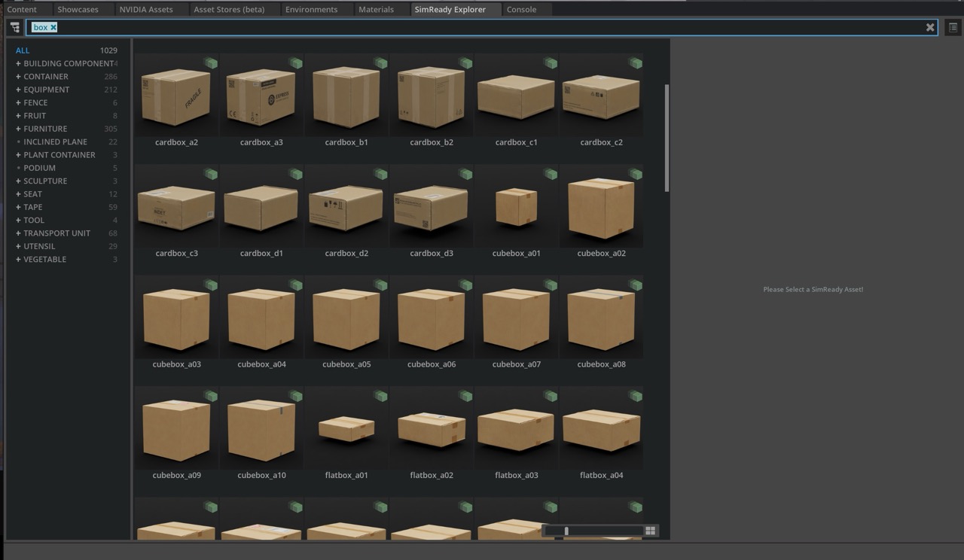Click green SimReady badge on cubebox_a08
Screen dimensions: 964x560
[636, 285]
